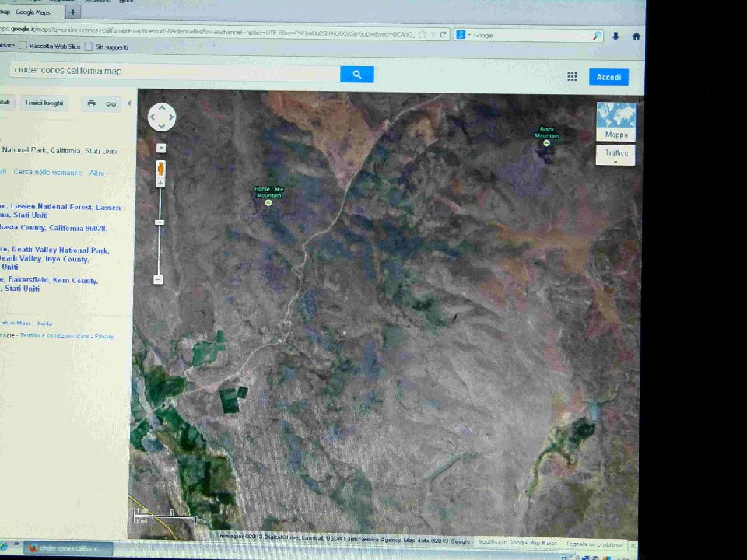Viewport: 747px width, 560px height.
Task: Click the Segnala un problema link
Action: (x=594, y=544)
